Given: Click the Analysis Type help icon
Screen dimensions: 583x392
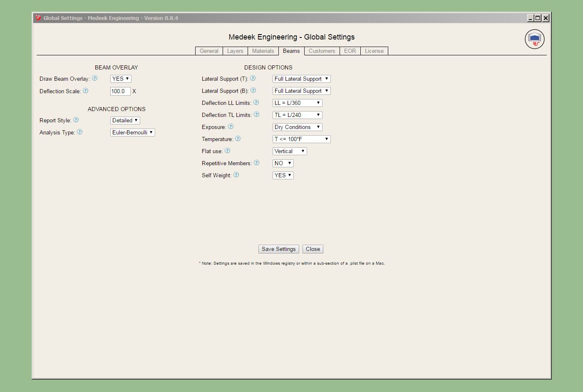Looking at the screenshot, I should coord(79,132).
